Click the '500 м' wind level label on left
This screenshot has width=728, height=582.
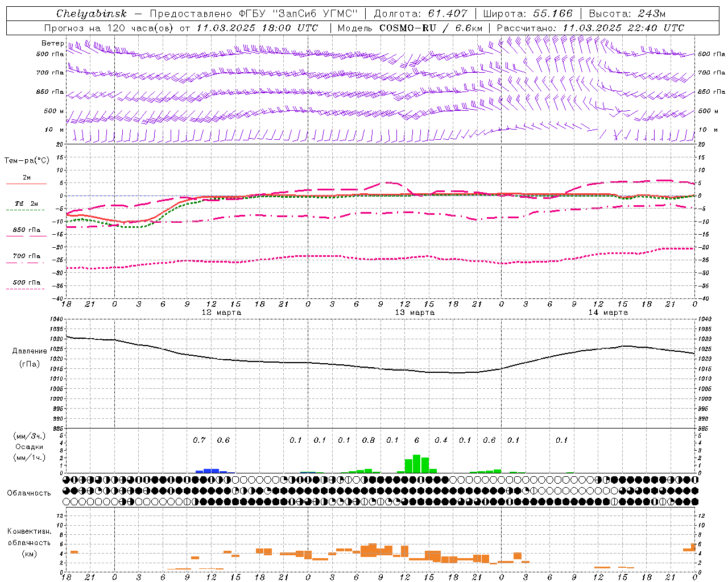(54, 111)
